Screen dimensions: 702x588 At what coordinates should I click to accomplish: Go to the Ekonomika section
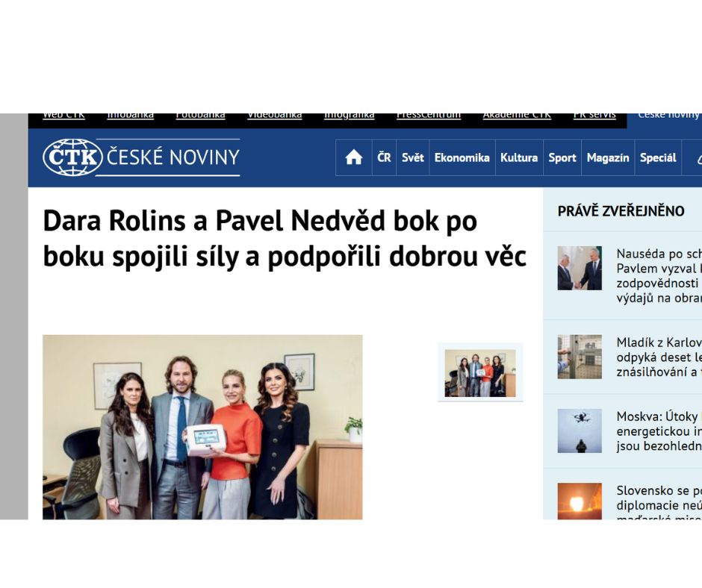coord(462,157)
